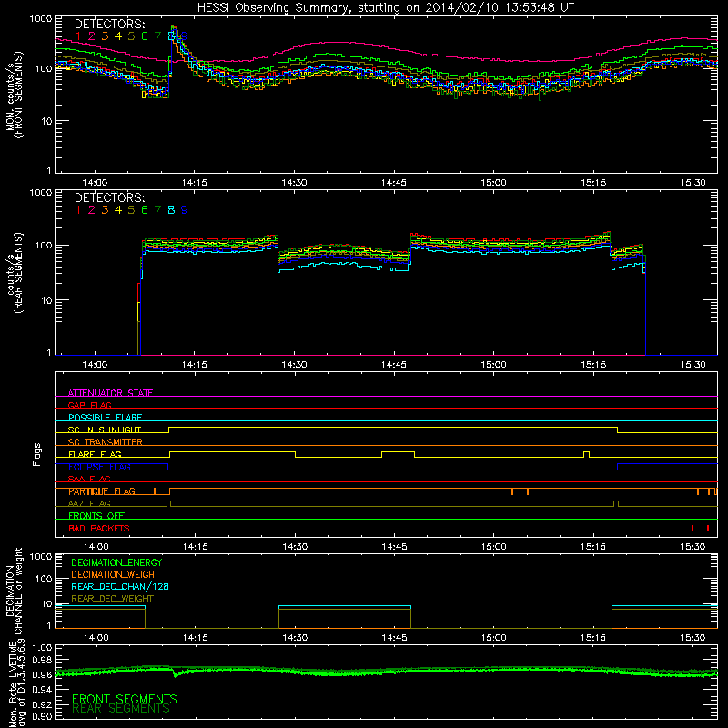
Task: Select yellow detector number 4 in rear segments legend
Action: coord(118,210)
